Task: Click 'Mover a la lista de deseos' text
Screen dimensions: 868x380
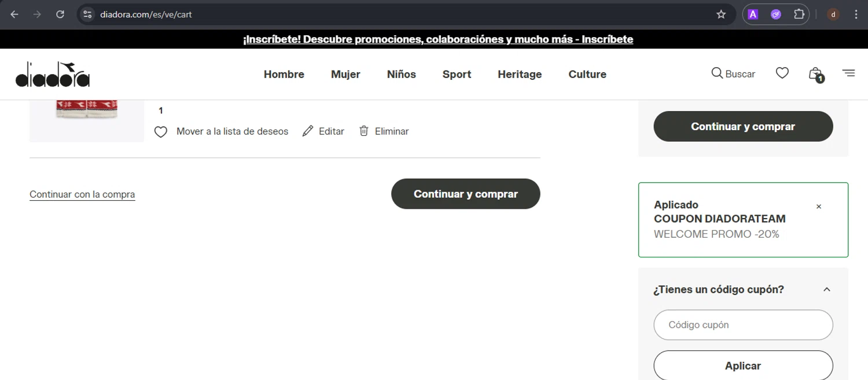Action: point(232,131)
